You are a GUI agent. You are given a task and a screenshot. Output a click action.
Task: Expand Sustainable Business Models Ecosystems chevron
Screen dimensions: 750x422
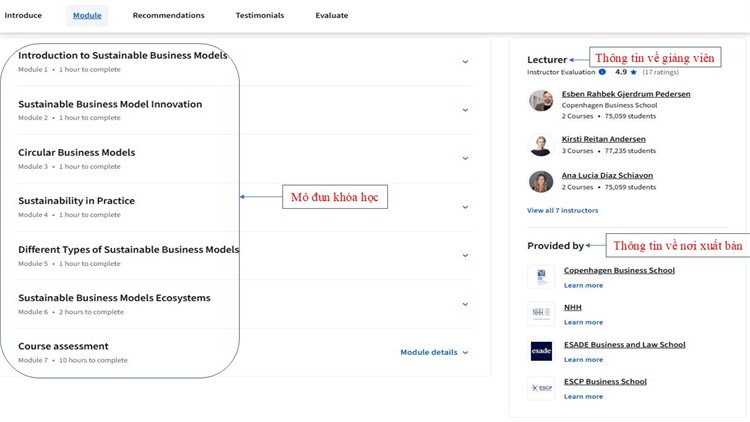(465, 304)
